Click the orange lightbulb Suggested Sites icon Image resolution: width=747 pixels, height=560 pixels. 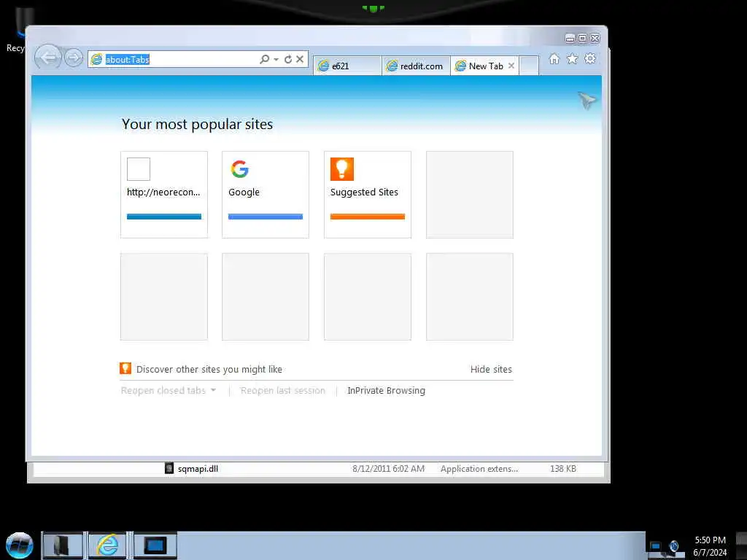(x=342, y=169)
